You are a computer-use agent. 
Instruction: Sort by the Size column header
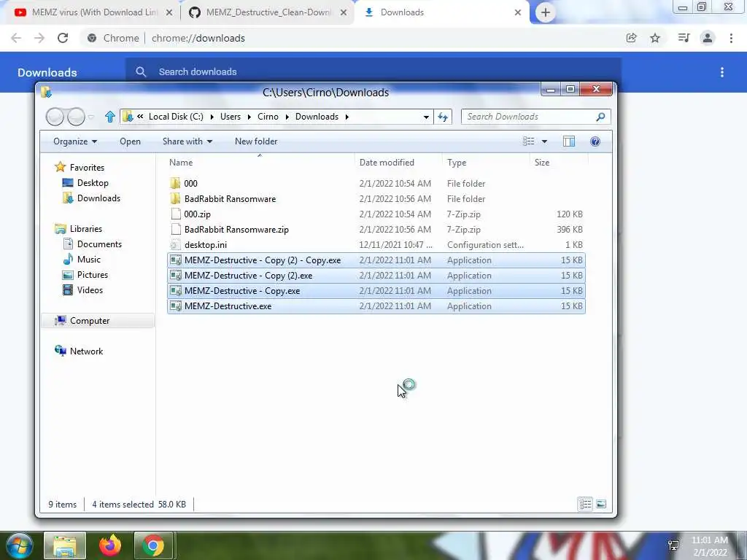tap(542, 163)
